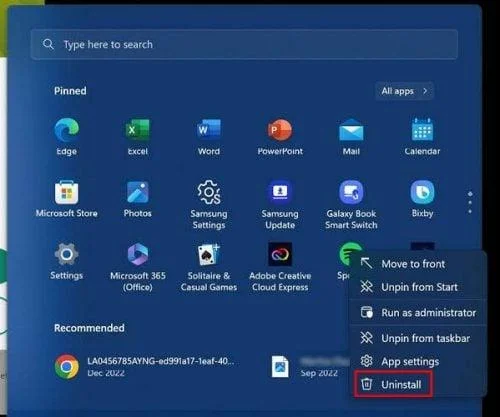
Task: Launch Microsoft 365 (Office)
Action: [x=138, y=267]
